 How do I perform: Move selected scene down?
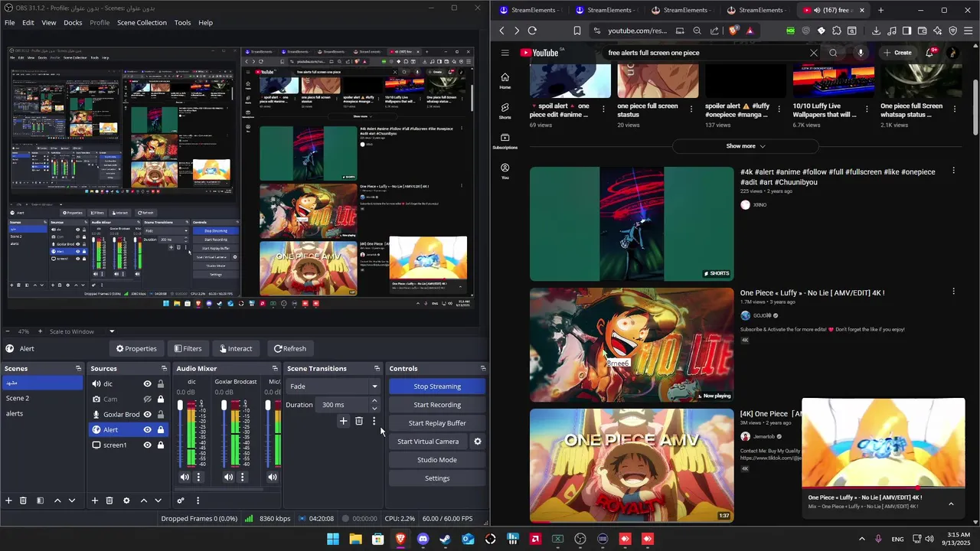point(72,500)
